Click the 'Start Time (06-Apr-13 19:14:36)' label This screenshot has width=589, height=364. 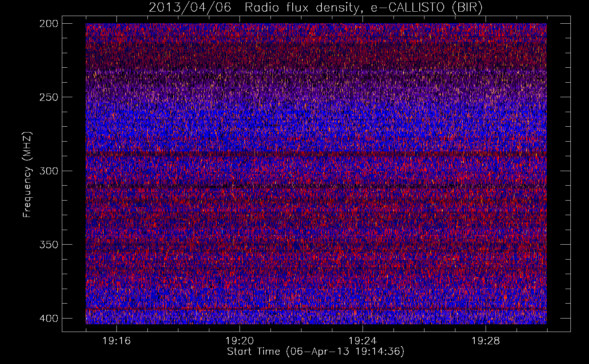[316, 352]
